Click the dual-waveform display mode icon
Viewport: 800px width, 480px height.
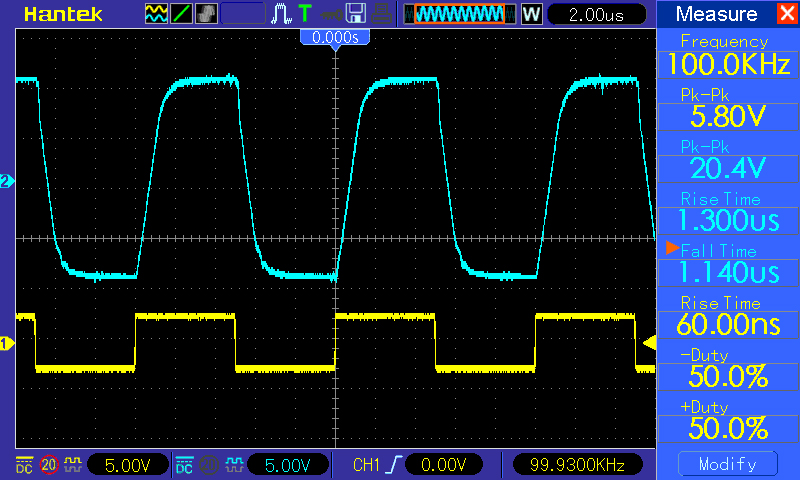[x=156, y=14]
